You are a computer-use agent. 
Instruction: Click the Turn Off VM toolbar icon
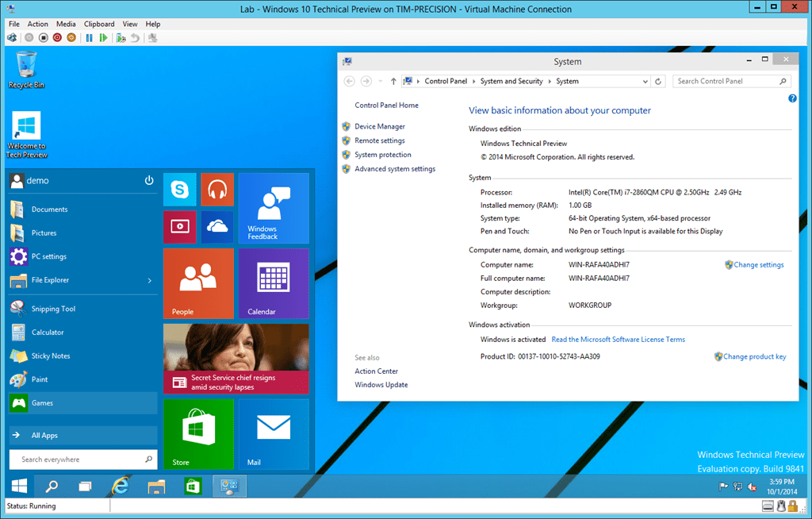point(44,38)
